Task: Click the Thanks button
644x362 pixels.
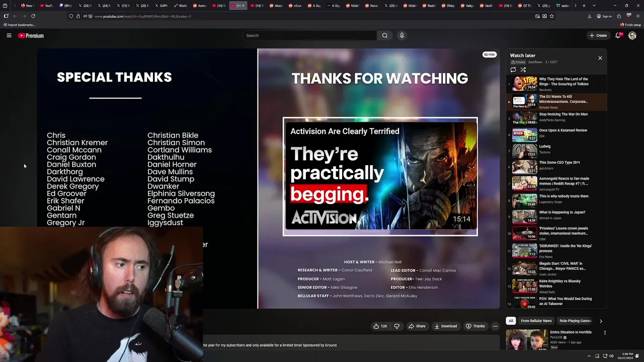Action: click(475, 326)
